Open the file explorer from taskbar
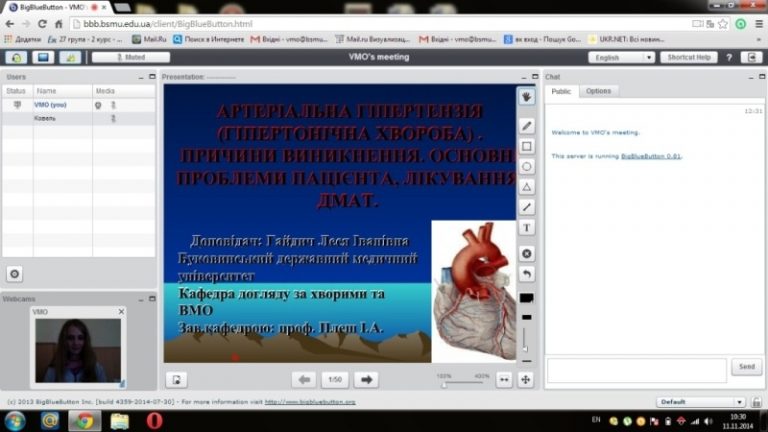Screen dimensions: 768x432 click(119, 421)
